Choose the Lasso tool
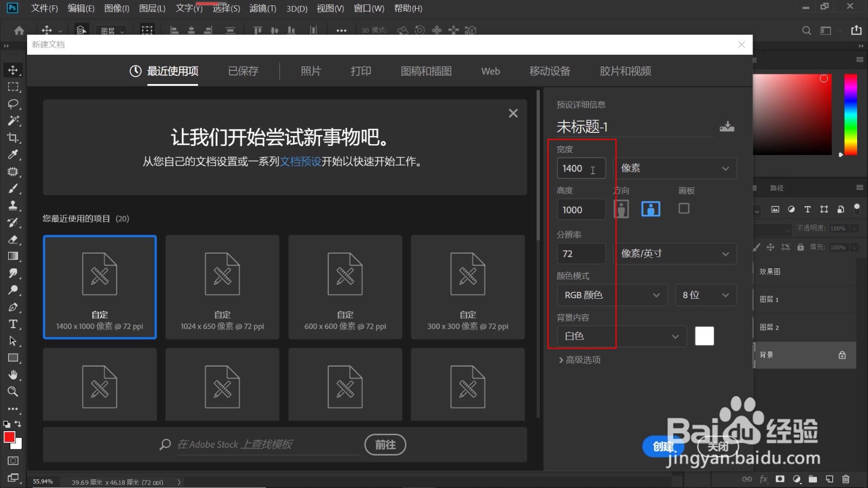The width and height of the screenshot is (868, 488). [13, 104]
